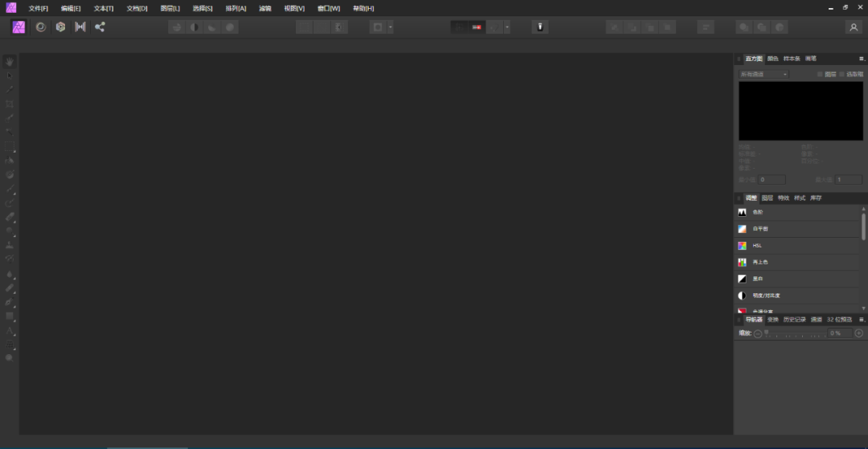Image resolution: width=868 pixels, height=449 pixels.
Task: Expand the navigator panel options menu
Action: (862, 320)
